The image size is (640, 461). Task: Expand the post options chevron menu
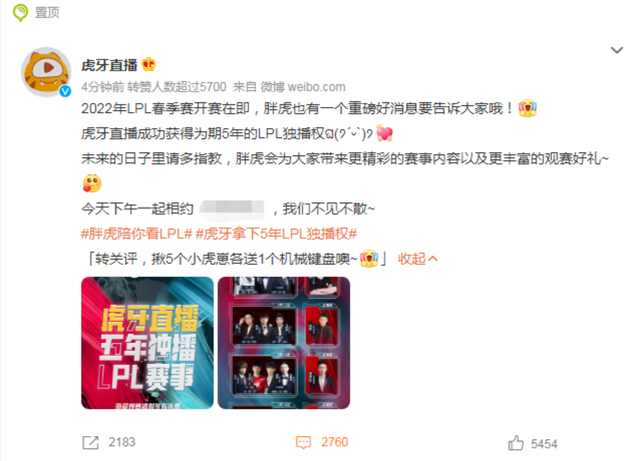[616, 50]
